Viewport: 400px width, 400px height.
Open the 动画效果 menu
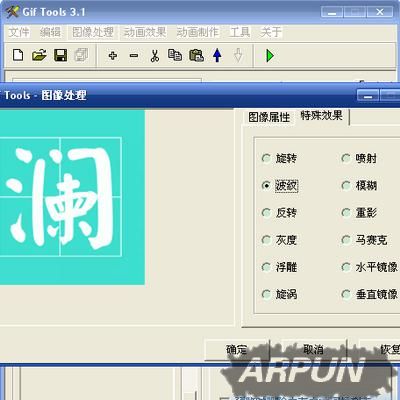click(x=145, y=32)
